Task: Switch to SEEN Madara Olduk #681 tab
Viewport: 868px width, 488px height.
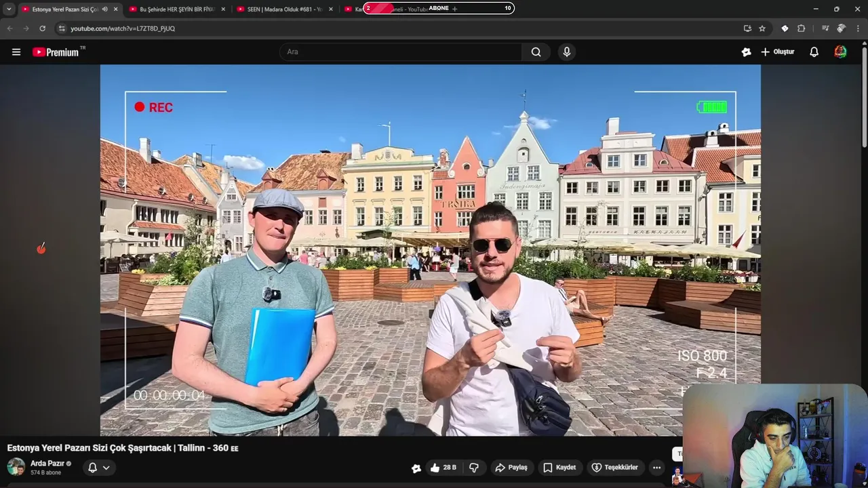Action: click(285, 9)
